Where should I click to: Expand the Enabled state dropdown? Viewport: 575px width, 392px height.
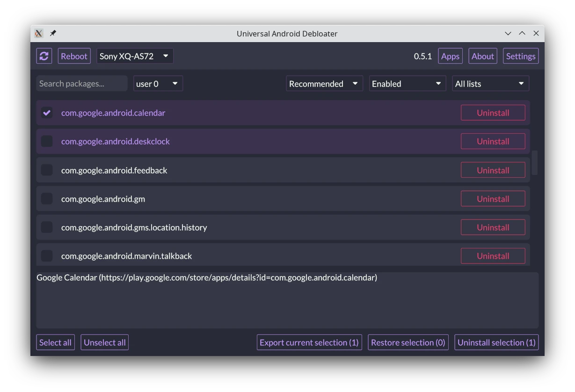[407, 84]
